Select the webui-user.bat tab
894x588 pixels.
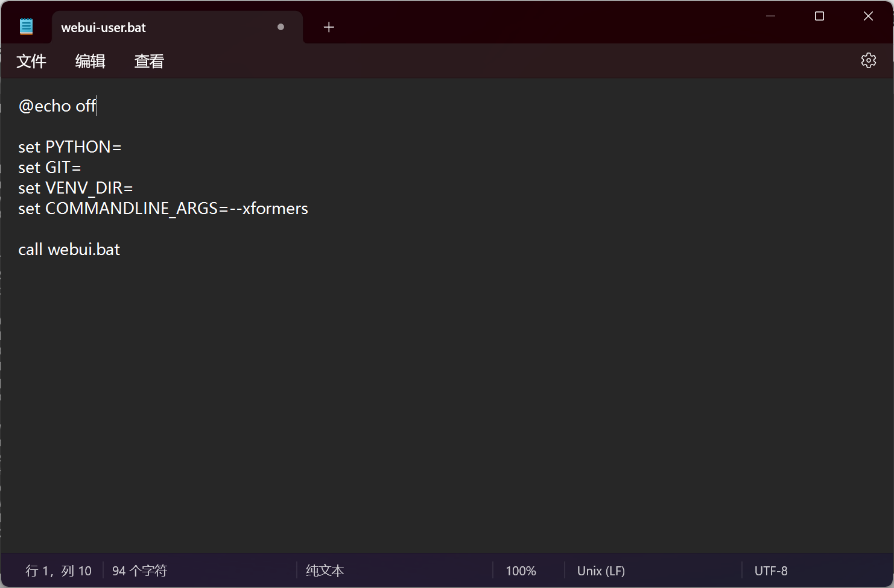[x=104, y=28]
